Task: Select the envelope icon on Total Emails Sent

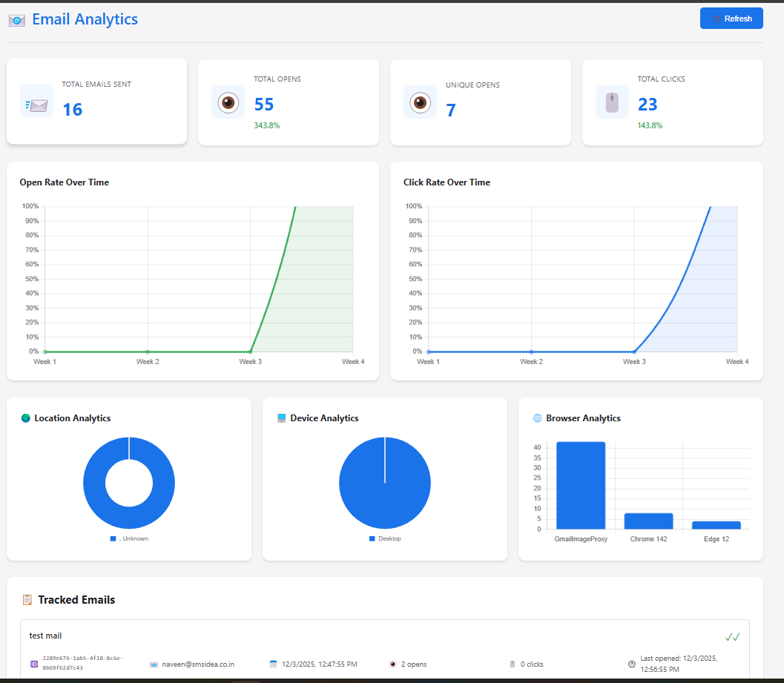Action: tap(36, 102)
